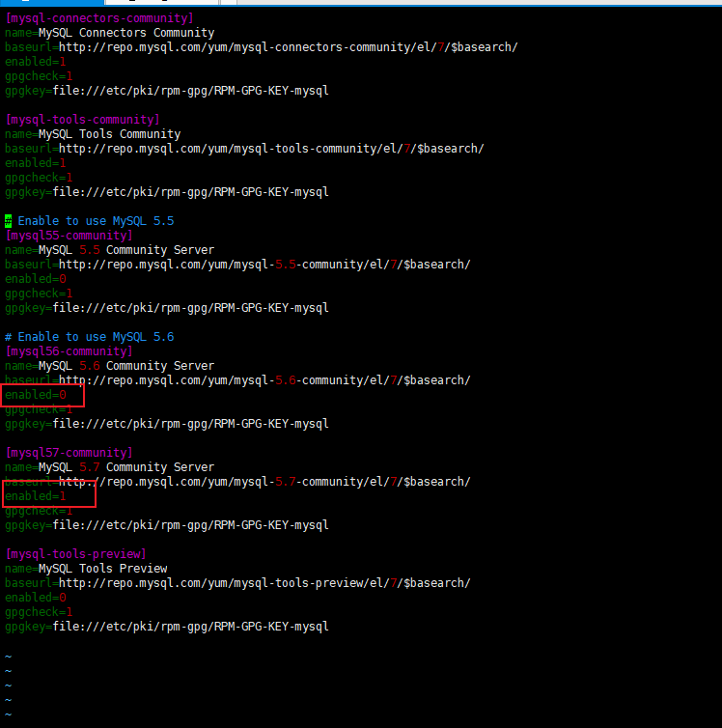Click the '# Enable to use MySQL 5.5' comment

point(89,221)
